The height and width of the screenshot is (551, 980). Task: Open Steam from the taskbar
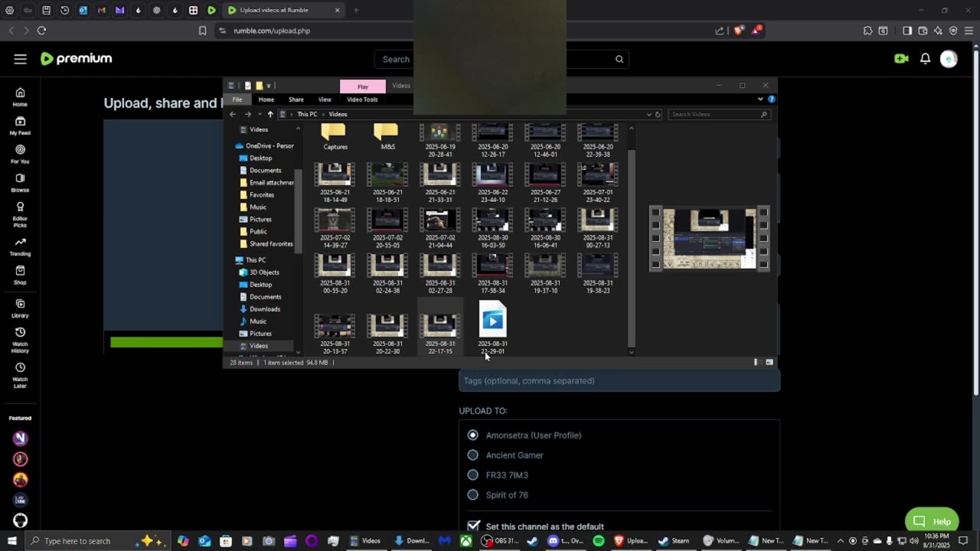(x=675, y=541)
